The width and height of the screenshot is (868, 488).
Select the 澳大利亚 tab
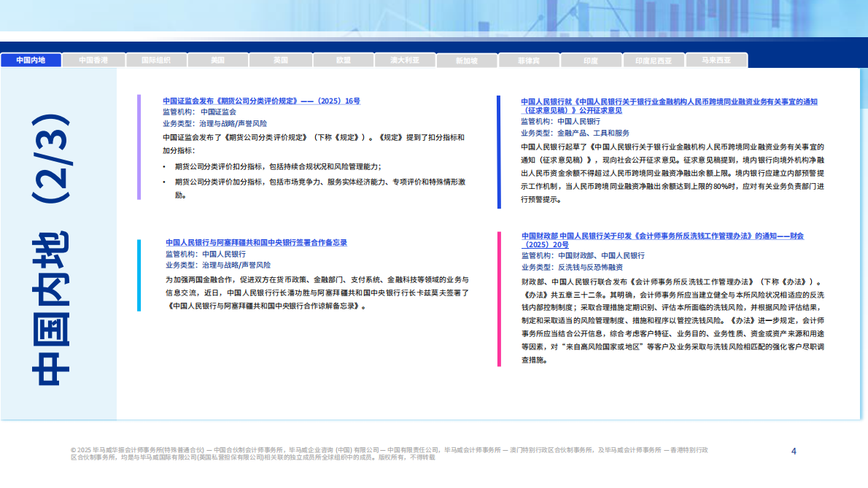(x=405, y=61)
